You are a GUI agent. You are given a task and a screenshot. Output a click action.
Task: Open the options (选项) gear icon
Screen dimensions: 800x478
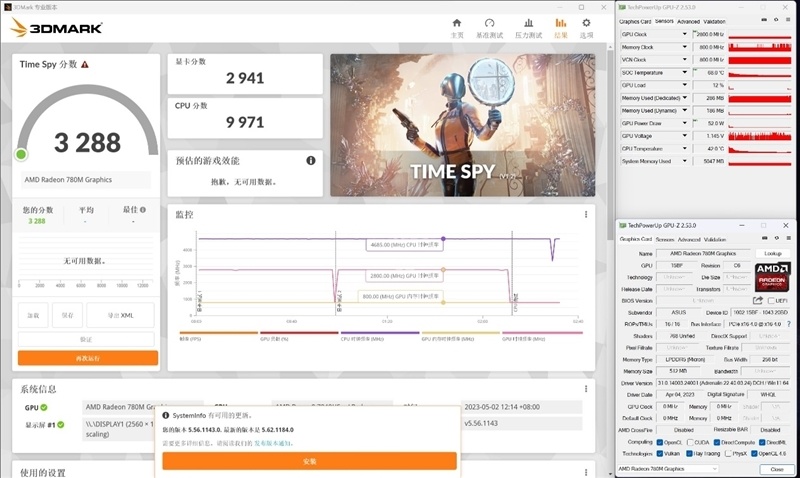pos(586,23)
